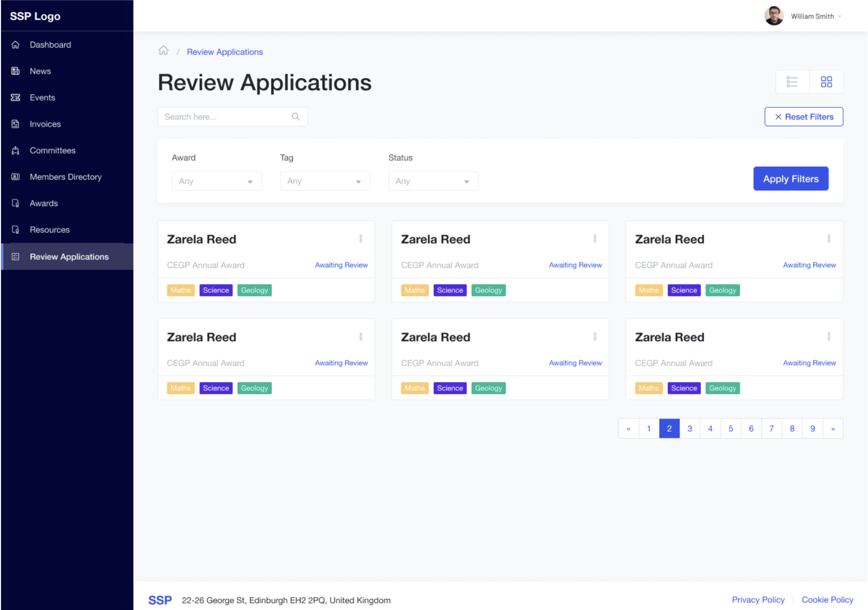This screenshot has height=610, width=868.
Task: View Invoices via the sidebar icon
Action: click(x=15, y=124)
